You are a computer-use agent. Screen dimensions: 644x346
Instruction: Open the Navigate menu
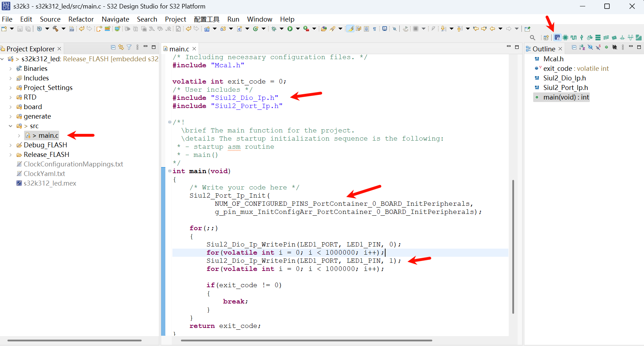click(x=115, y=19)
